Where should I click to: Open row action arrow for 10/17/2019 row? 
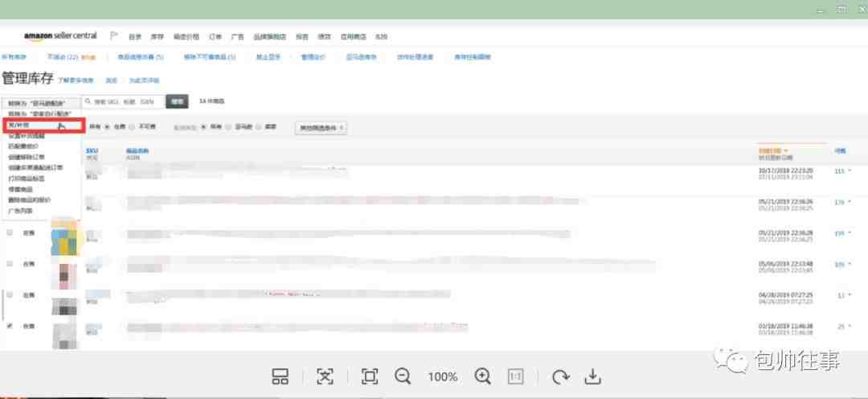pos(850,172)
